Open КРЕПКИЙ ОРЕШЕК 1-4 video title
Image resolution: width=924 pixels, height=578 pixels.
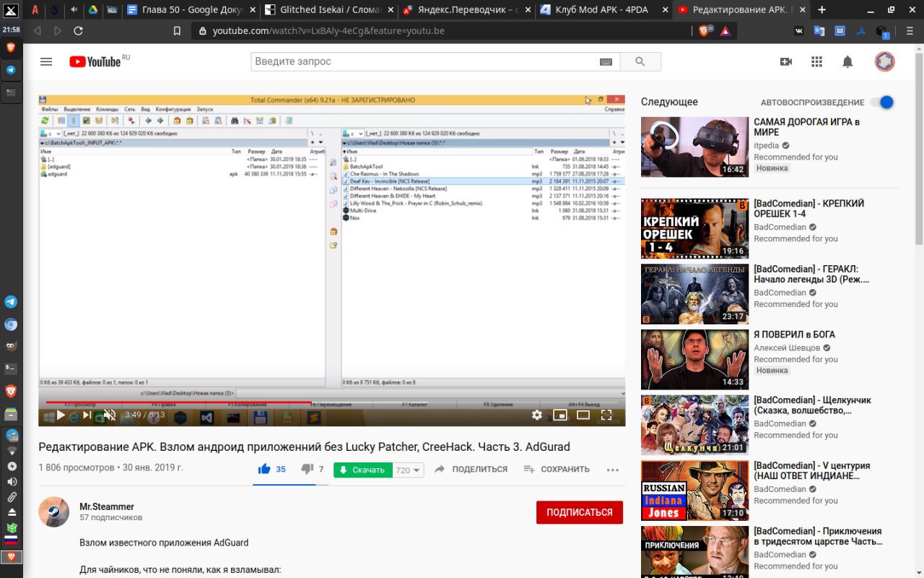[808, 209]
